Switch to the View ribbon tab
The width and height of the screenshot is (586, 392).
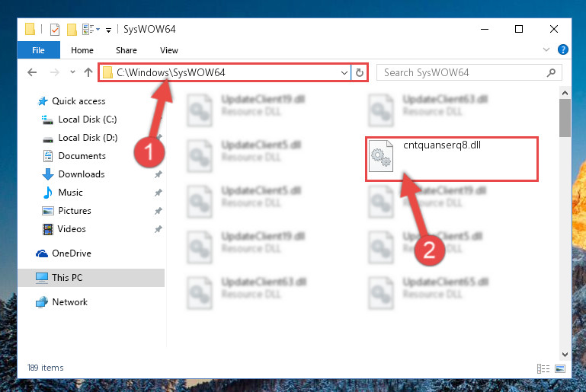coord(169,50)
